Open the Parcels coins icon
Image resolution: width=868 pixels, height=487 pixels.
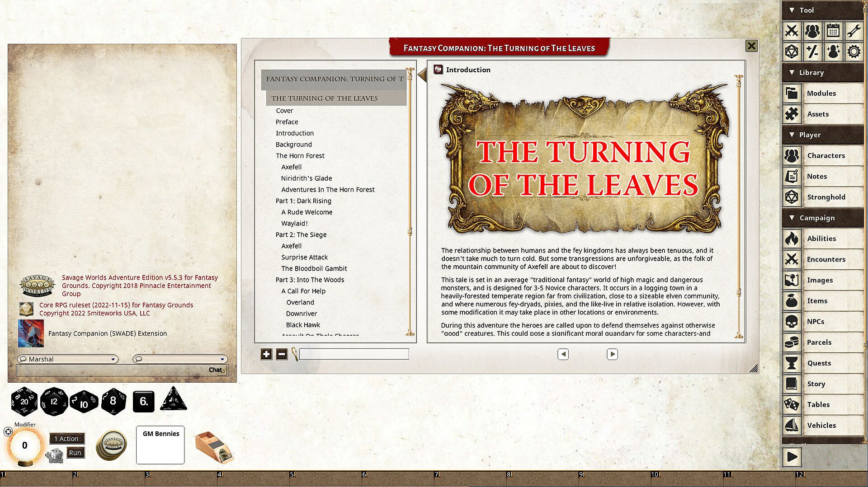coord(792,342)
